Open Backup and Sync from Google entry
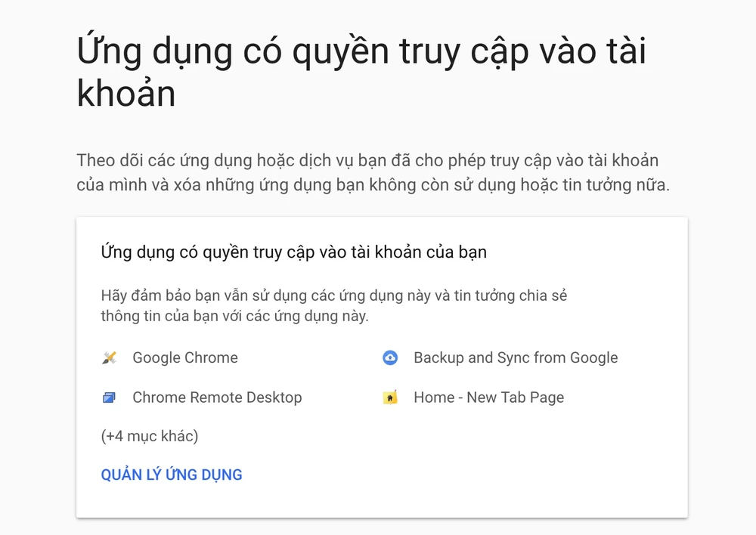 pos(516,358)
